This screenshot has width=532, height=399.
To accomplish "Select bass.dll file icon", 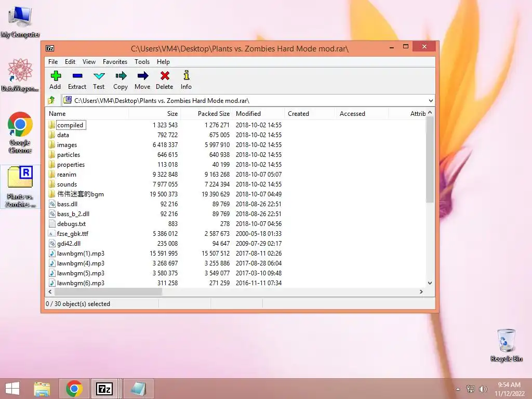I will tap(52, 204).
